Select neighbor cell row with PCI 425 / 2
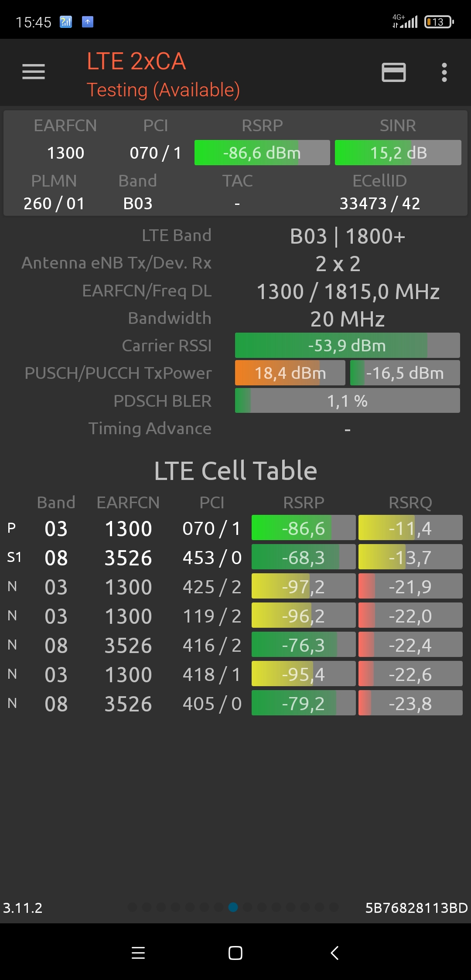 tap(212, 587)
